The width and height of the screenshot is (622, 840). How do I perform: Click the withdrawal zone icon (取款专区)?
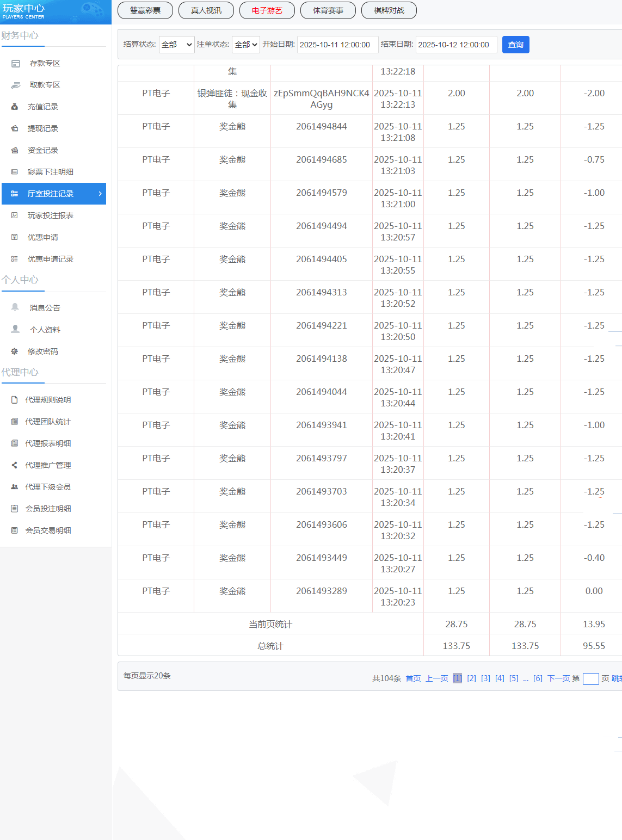(x=16, y=85)
